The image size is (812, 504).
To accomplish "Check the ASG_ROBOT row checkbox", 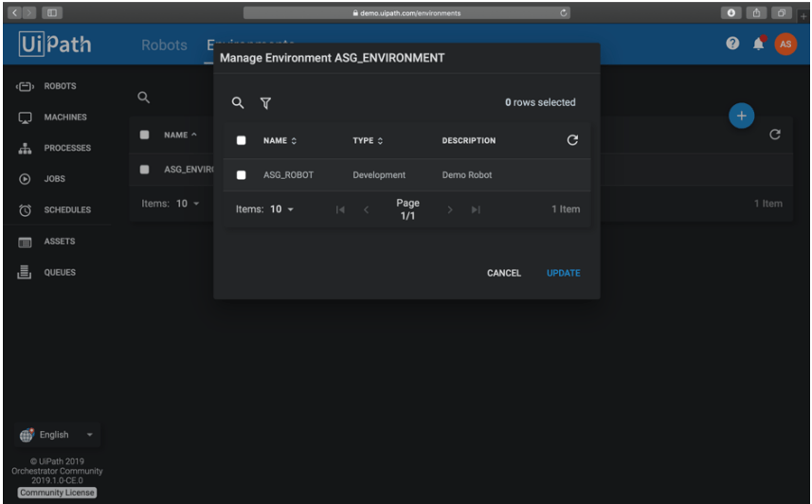I will tap(241, 175).
